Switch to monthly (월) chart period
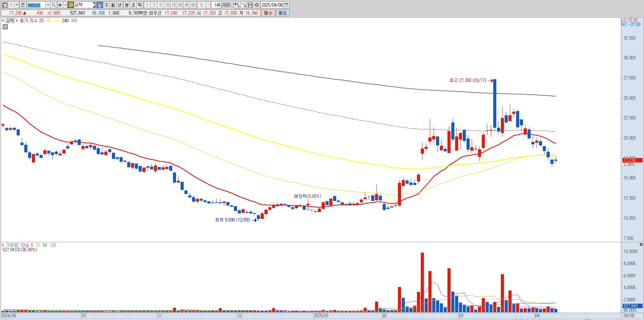Image resolution: width=644 pixels, height=320 pixels. tap(113, 5)
